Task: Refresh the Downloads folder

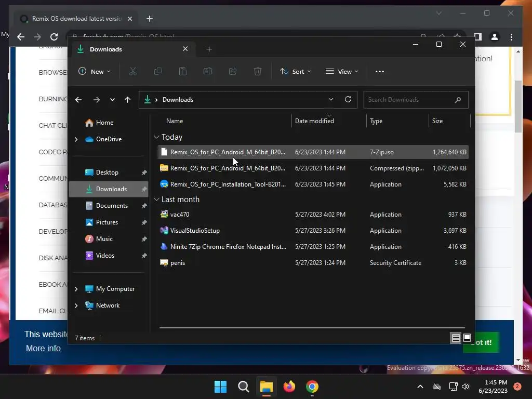Action: 348,99
